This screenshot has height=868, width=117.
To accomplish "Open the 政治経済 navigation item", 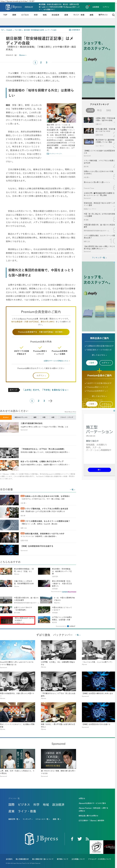I will pos(55,15).
